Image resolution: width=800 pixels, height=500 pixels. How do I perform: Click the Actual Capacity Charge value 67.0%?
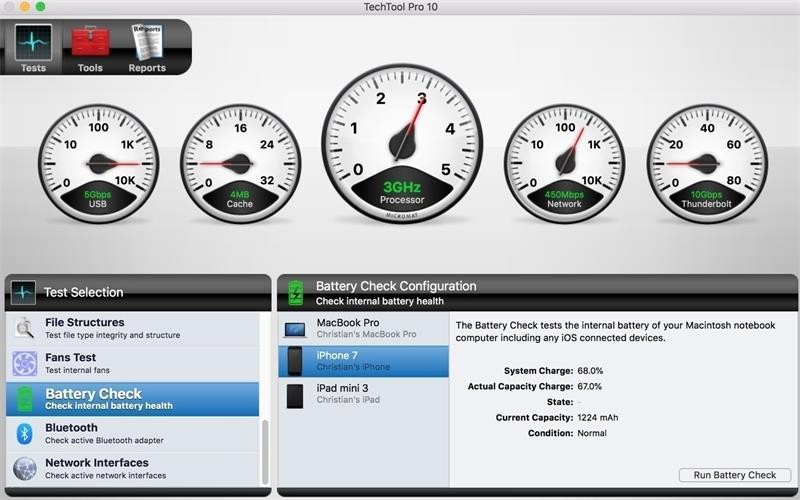pos(590,387)
